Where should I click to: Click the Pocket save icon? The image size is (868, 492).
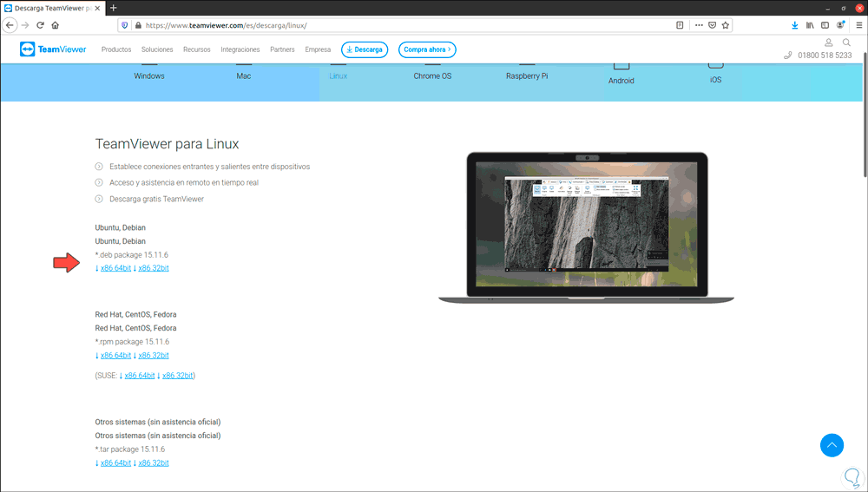coord(712,25)
